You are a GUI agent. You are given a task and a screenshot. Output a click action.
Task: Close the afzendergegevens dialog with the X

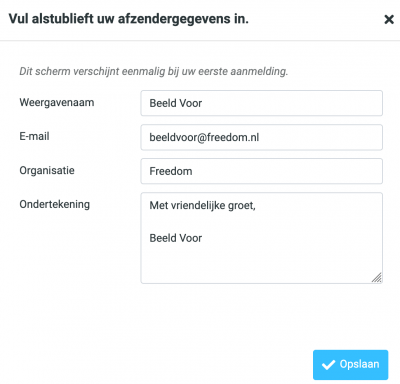(x=389, y=19)
